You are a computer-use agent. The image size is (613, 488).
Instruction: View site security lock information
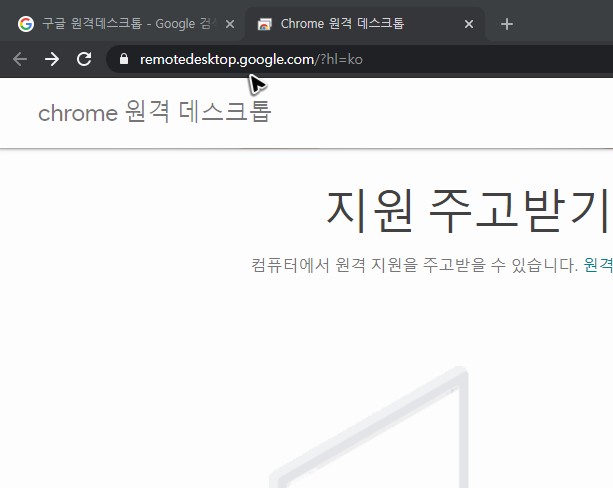pyautogui.click(x=124, y=59)
